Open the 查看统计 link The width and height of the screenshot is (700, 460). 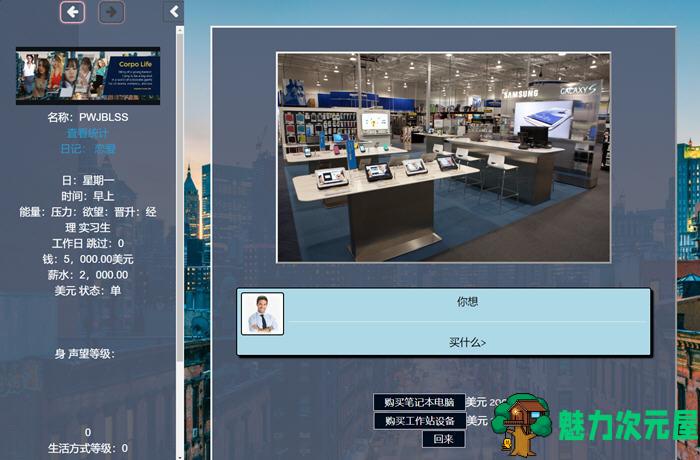tap(88, 133)
